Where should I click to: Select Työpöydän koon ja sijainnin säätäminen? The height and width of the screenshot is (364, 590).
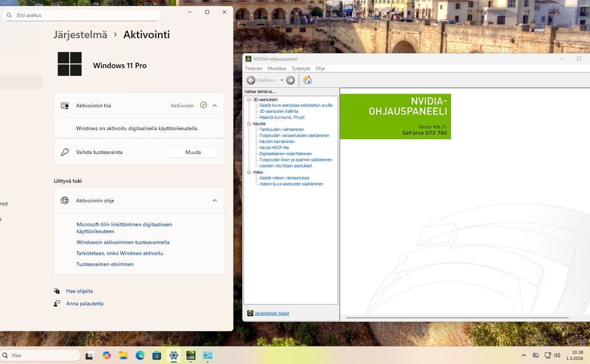click(296, 160)
